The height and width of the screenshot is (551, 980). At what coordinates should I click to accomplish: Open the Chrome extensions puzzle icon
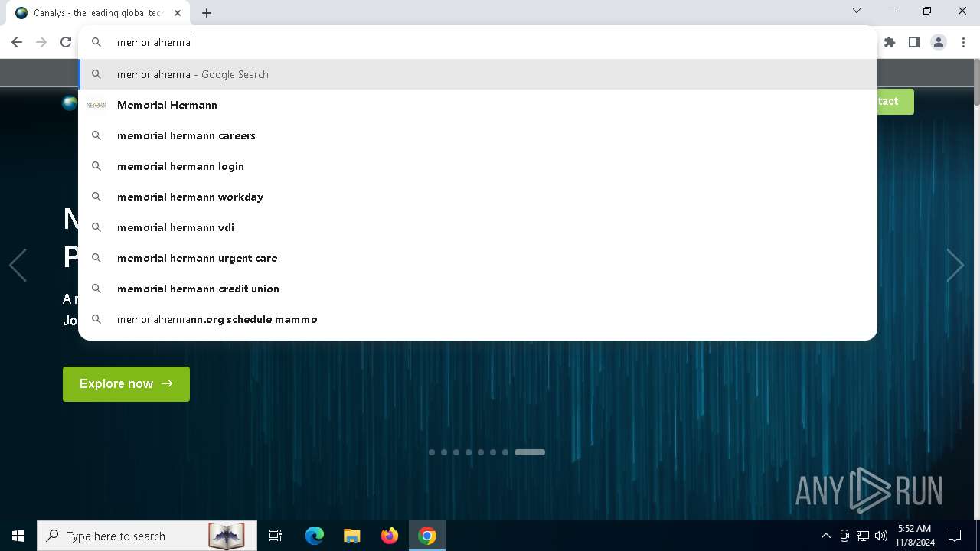890,42
